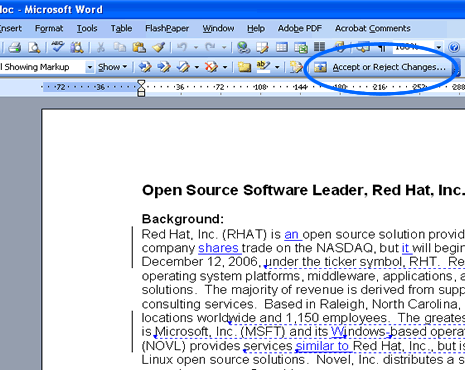
Task: Click the Accept Change checkmark icon
Action: point(183,67)
